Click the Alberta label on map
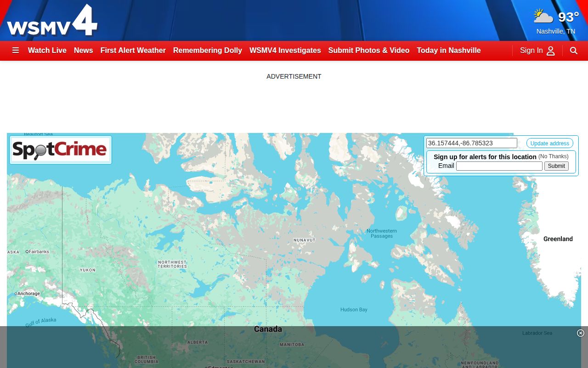Image resolution: width=588 pixels, height=368 pixels. [x=198, y=342]
